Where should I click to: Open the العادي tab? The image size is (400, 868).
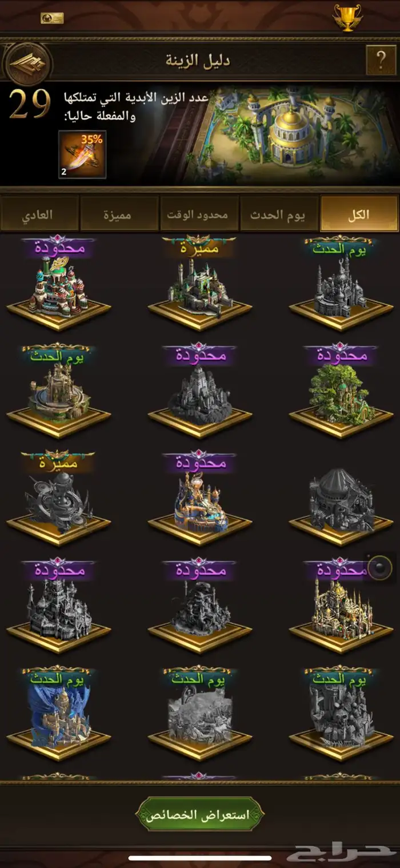click(x=39, y=214)
